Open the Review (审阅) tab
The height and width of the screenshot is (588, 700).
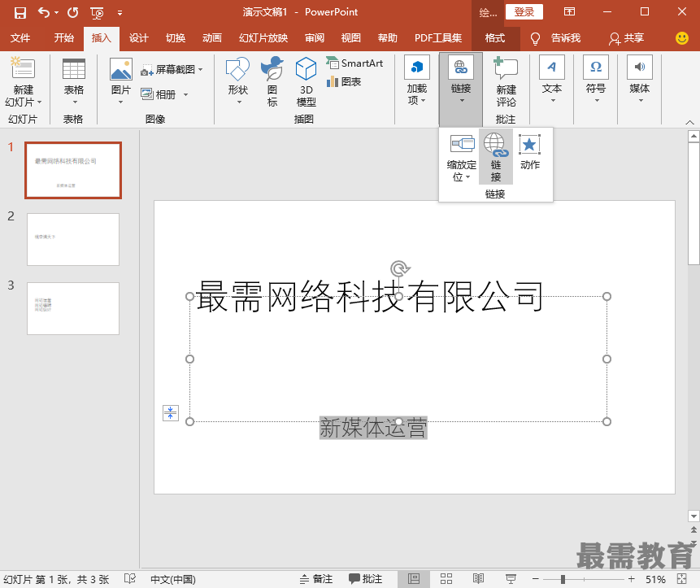click(315, 38)
